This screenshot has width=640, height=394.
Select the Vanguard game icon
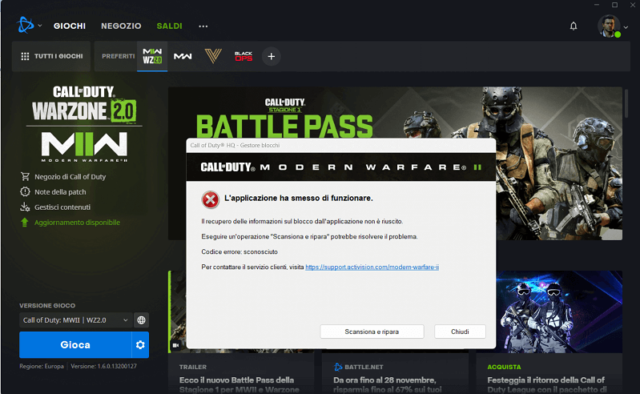tap(213, 56)
